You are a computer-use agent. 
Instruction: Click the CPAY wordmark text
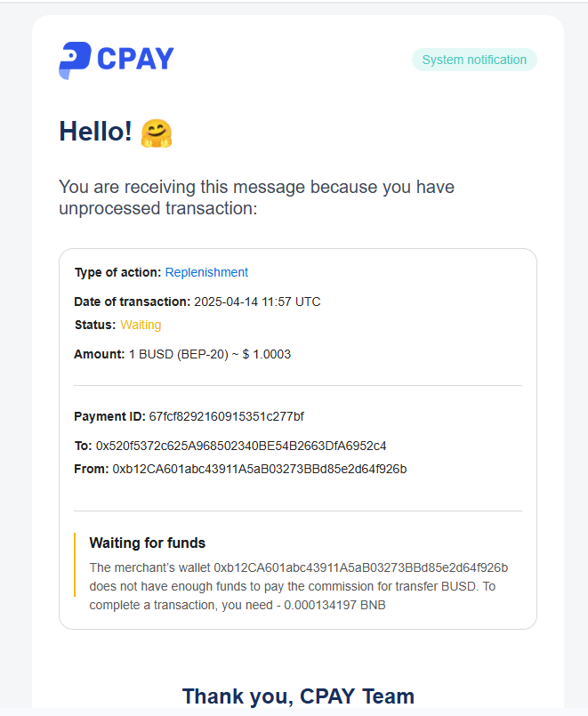[x=135, y=60]
